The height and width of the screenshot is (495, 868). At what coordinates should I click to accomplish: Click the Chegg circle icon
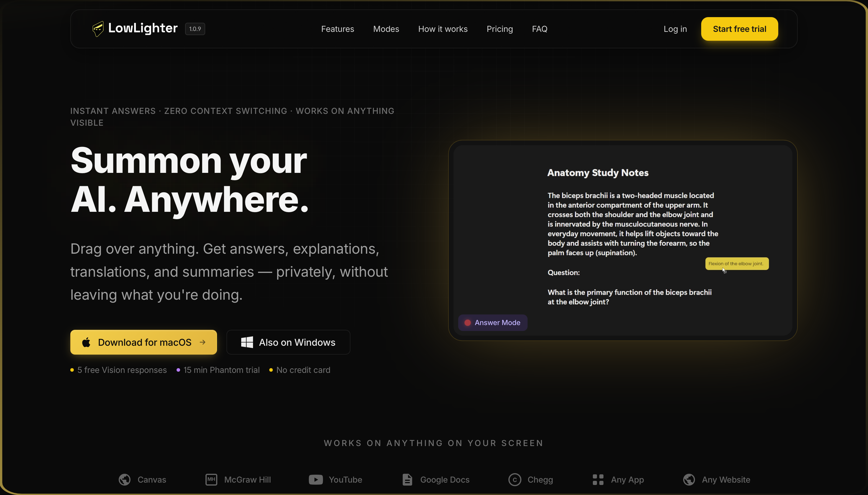[x=515, y=479]
